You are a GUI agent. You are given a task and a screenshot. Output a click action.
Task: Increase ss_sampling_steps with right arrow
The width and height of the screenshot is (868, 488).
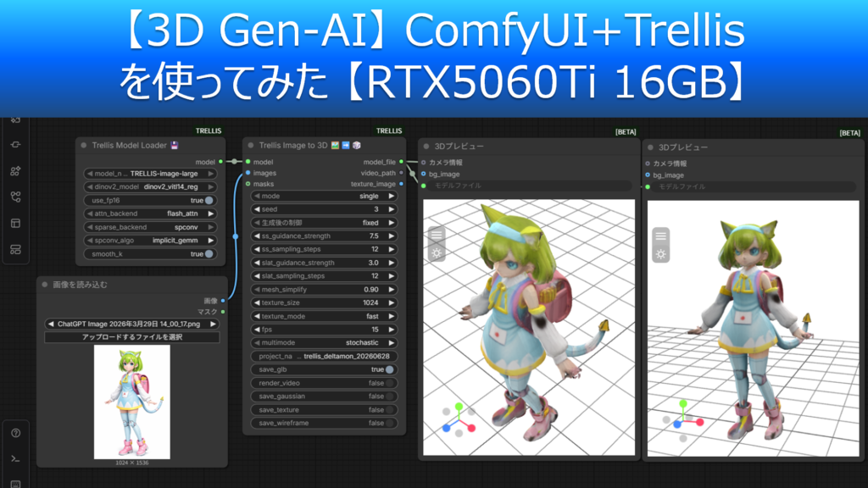point(392,250)
